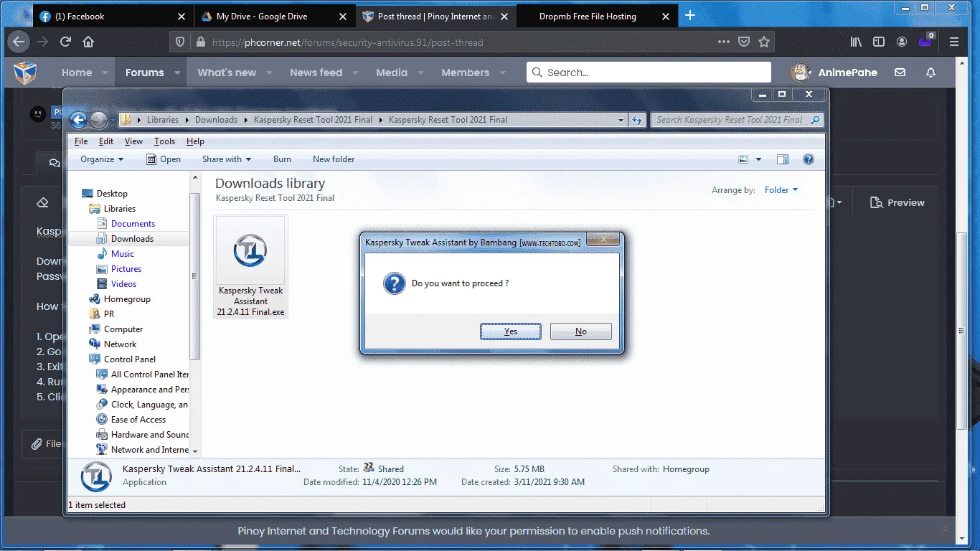Go to the Firefox home page icon
Screen dimensions: 980x551
88,42
